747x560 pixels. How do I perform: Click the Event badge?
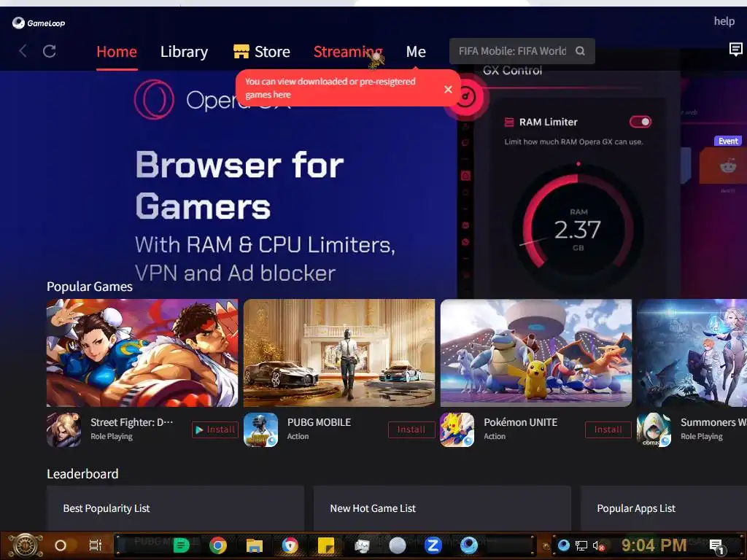(x=727, y=141)
